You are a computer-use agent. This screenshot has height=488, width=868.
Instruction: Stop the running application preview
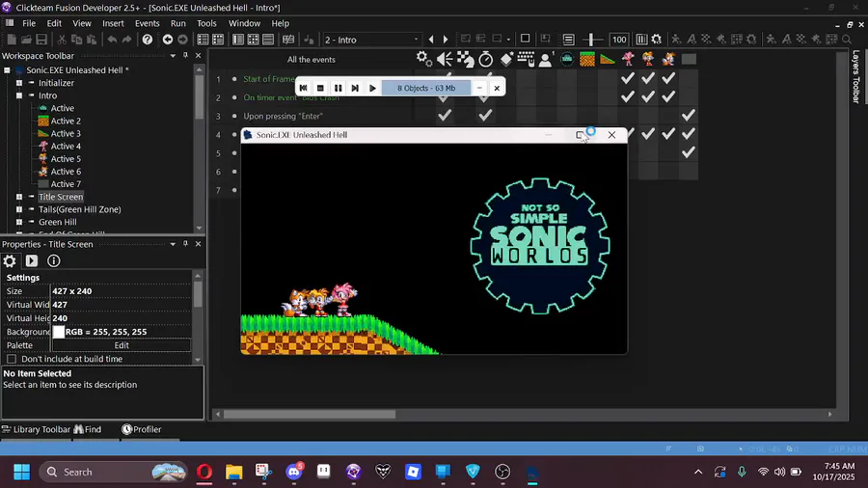[x=320, y=88]
